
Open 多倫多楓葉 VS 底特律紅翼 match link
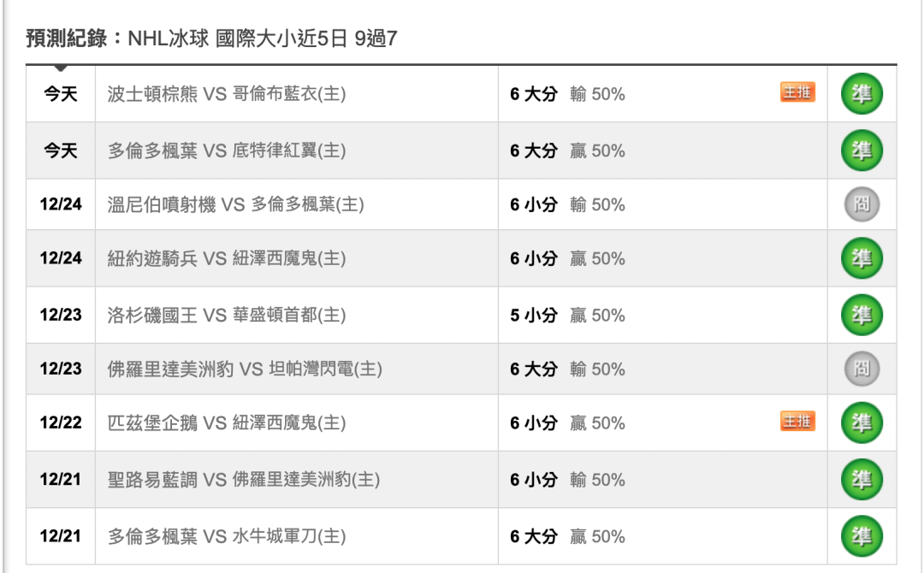(226, 151)
